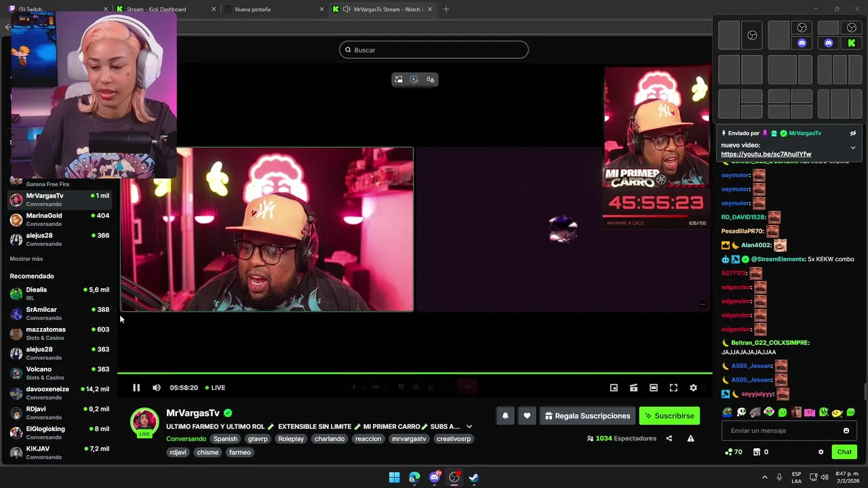
Task: Open Diealis recommended channel
Action: (60, 293)
